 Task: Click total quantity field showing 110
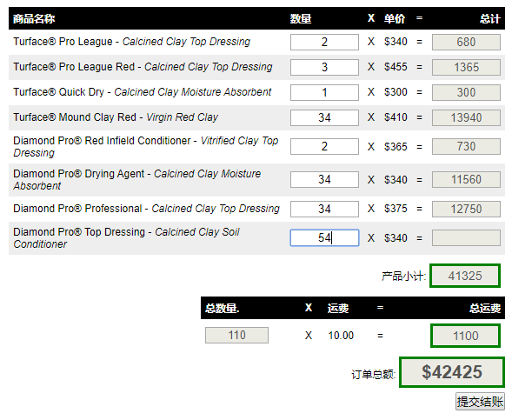pyautogui.click(x=236, y=335)
